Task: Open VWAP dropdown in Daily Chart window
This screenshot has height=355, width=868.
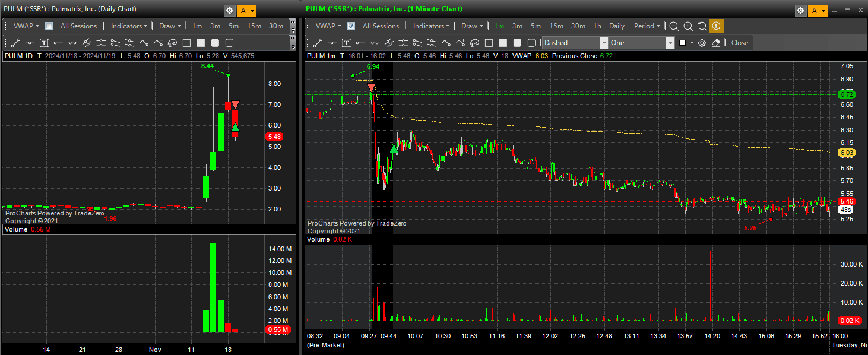Action: point(26,26)
